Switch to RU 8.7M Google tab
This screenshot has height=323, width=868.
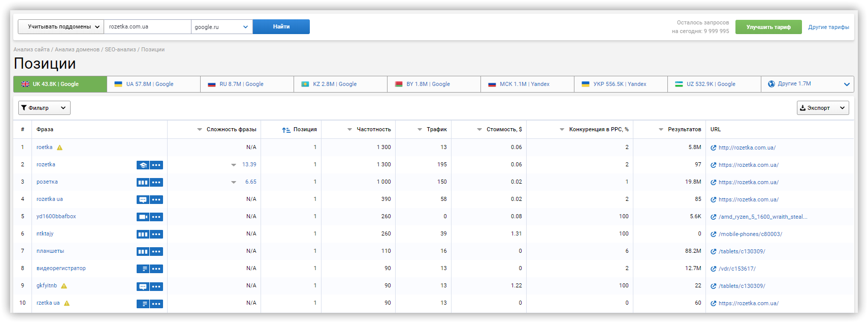247,84
